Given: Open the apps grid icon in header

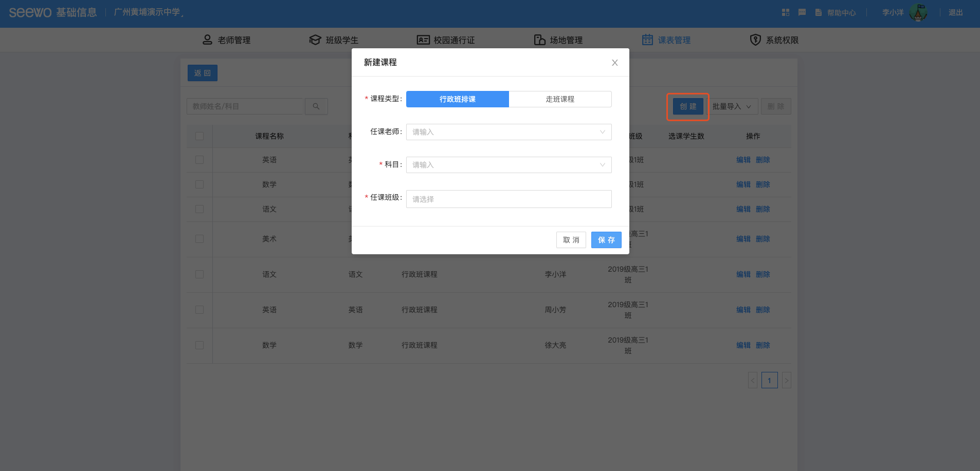Looking at the screenshot, I should click(785, 12).
